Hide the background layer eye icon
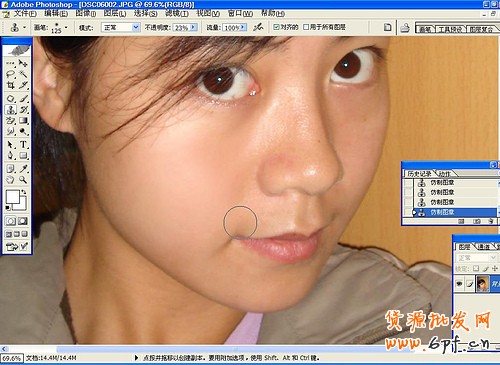This screenshot has width=500, height=365. coord(459,284)
